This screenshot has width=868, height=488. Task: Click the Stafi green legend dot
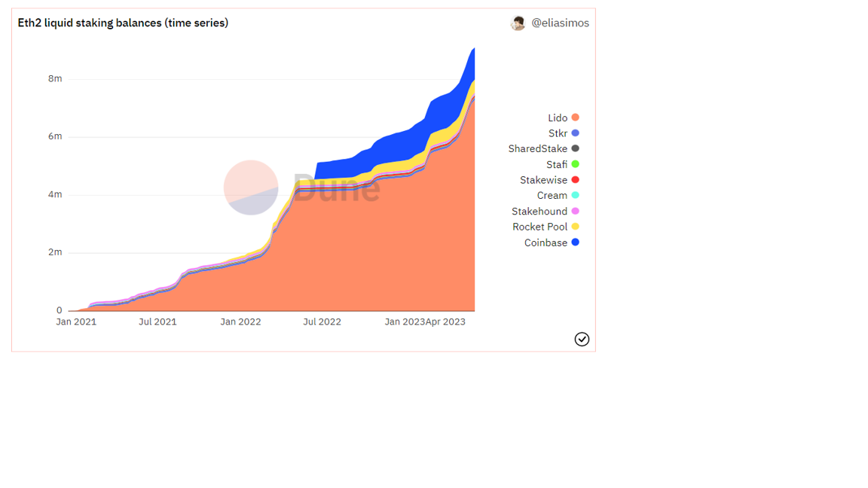pos(575,164)
